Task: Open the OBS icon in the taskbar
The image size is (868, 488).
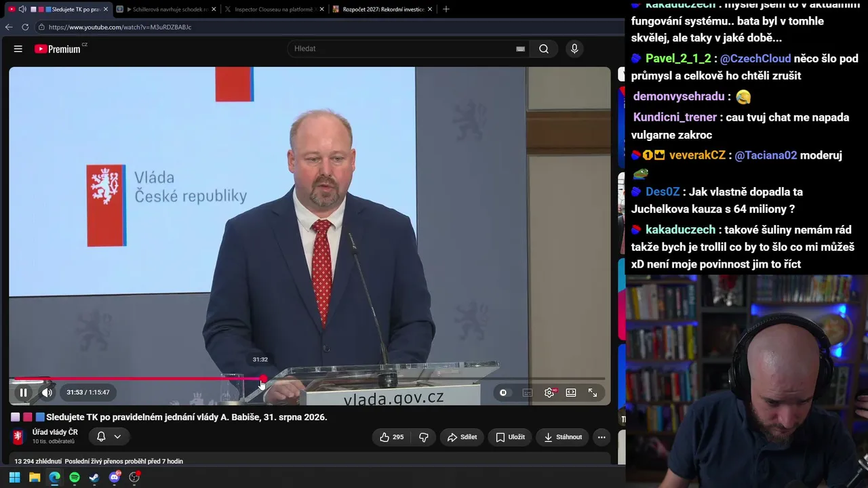Action: 134,477
